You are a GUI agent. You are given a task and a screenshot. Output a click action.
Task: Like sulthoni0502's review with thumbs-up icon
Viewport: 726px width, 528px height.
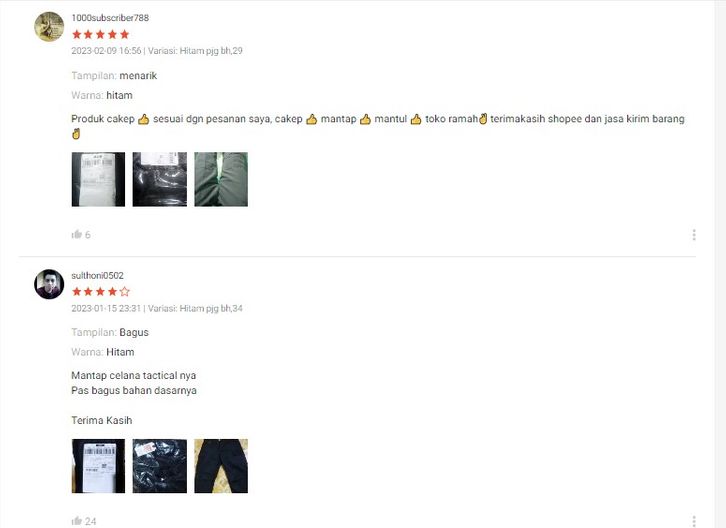pyautogui.click(x=77, y=521)
